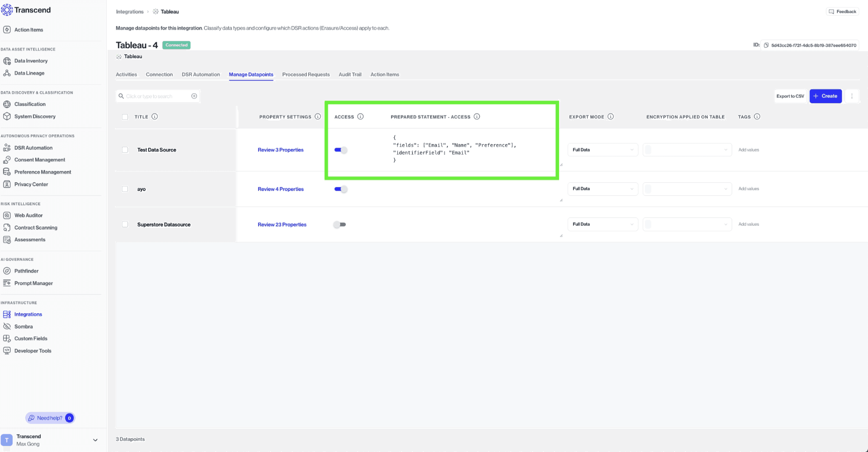Viewport: 868px width, 452px height.
Task: Open the Audit Trail tab
Action: [350, 74]
